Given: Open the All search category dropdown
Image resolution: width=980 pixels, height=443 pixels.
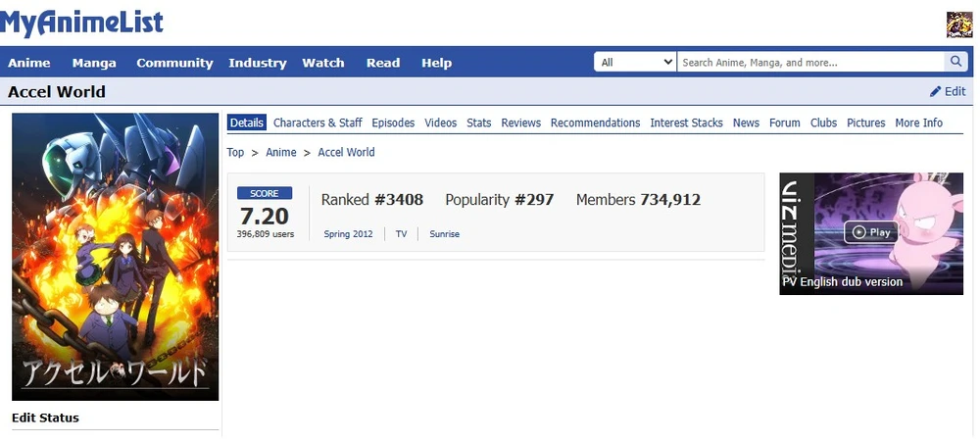Looking at the screenshot, I should pos(635,62).
